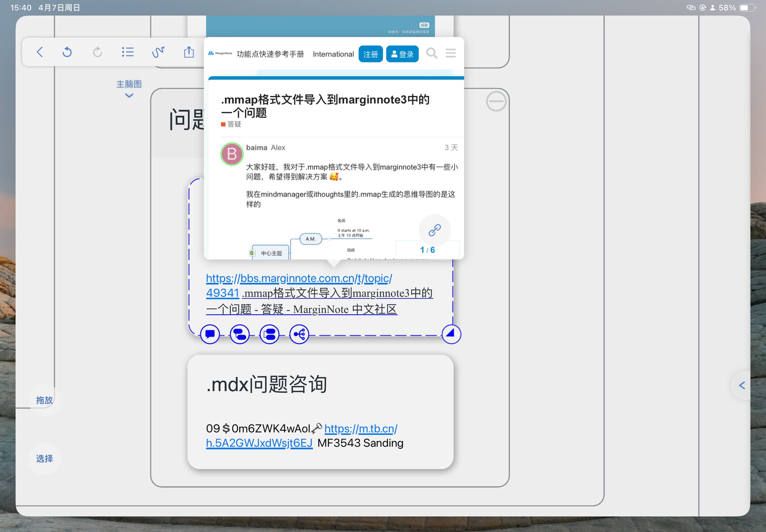Open the forum hamburger menu
This screenshot has height=532, width=766.
coord(451,53)
